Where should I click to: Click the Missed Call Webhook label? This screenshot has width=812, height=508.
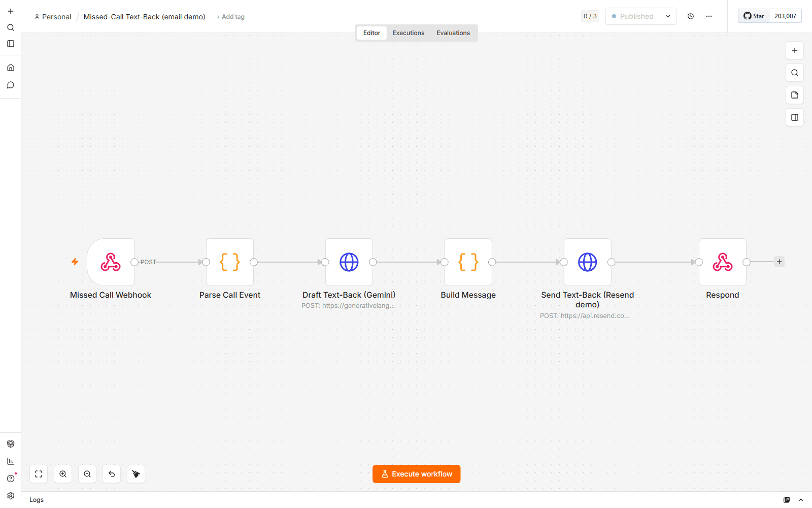[x=111, y=295]
